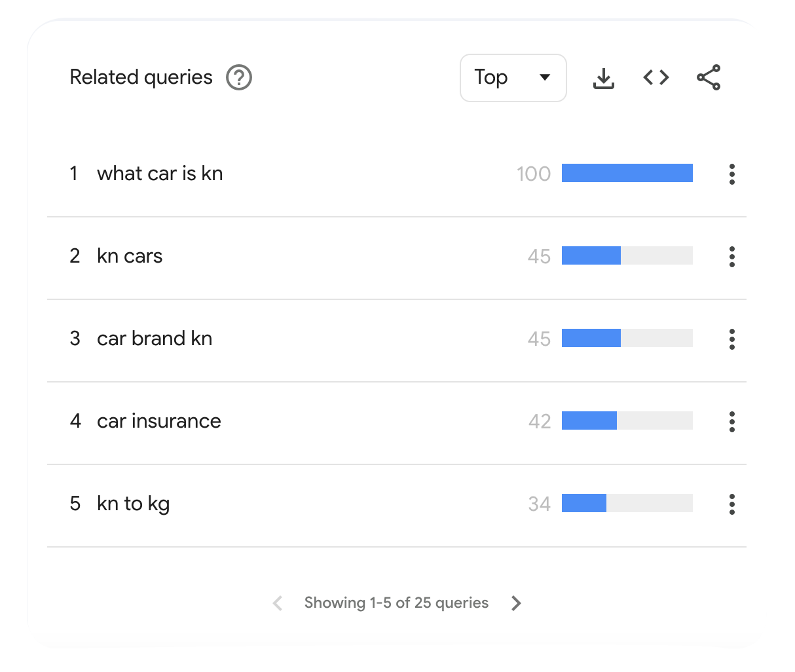Open the Related queries help icon

point(239,77)
